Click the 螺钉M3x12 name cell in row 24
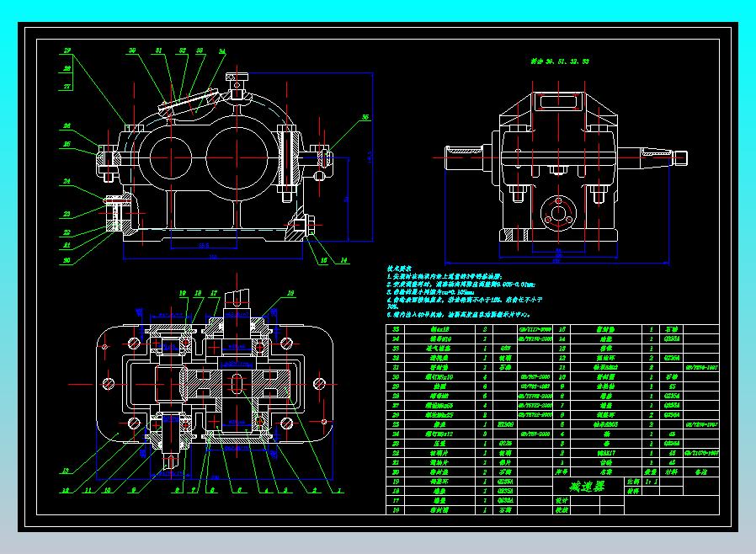 (439, 434)
